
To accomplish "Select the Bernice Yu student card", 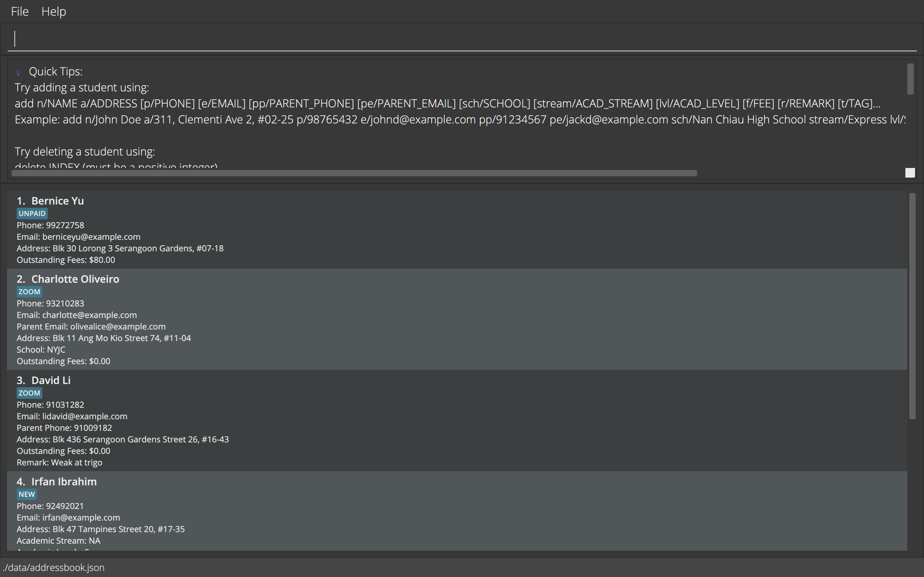I will 458,229.
